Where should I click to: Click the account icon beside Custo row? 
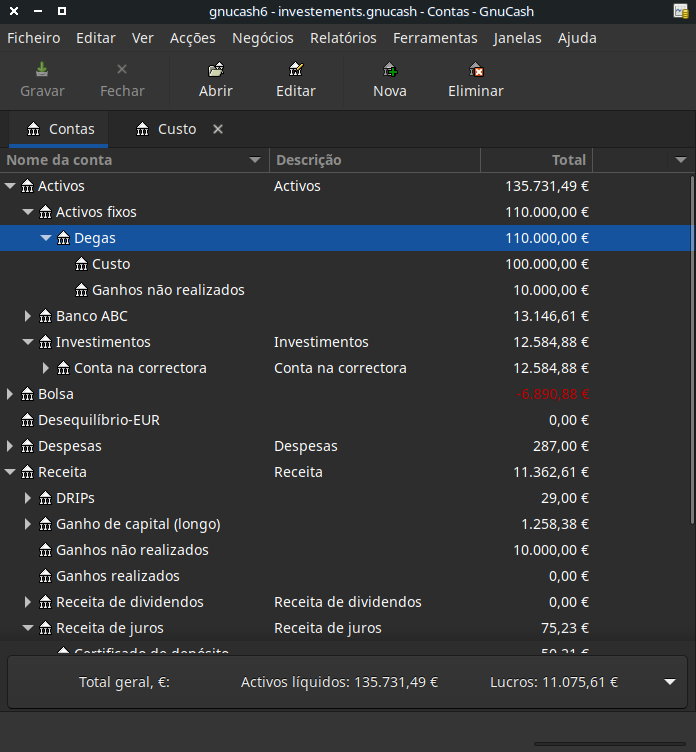coord(82,264)
